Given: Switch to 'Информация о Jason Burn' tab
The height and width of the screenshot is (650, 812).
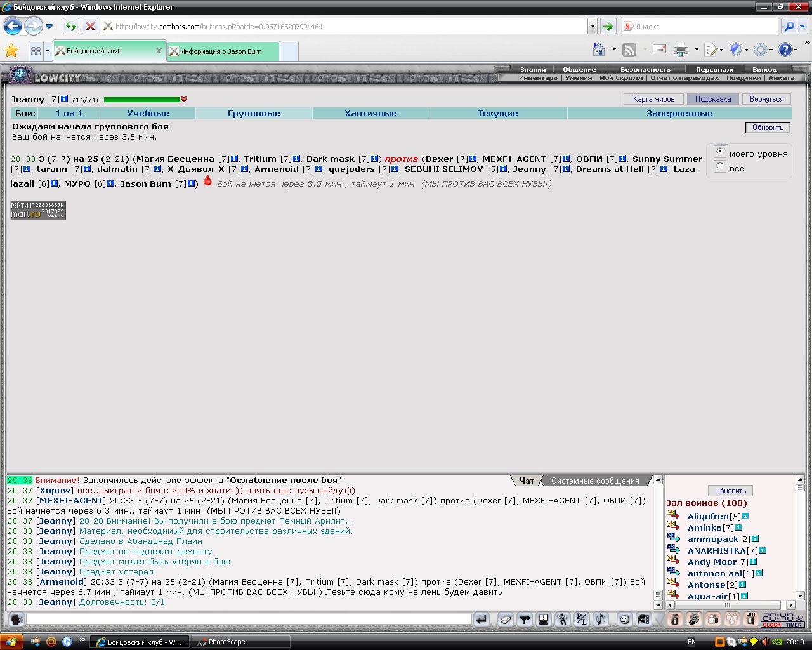Looking at the screenshot, I should [223, 51].
